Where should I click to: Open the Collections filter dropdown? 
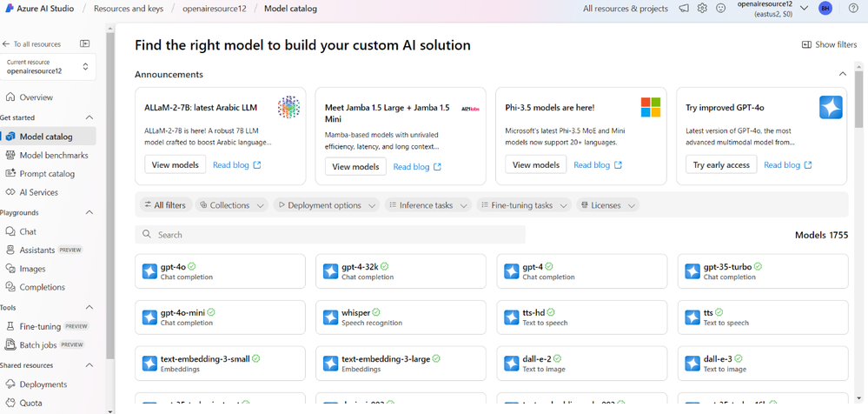pos(231,205)
